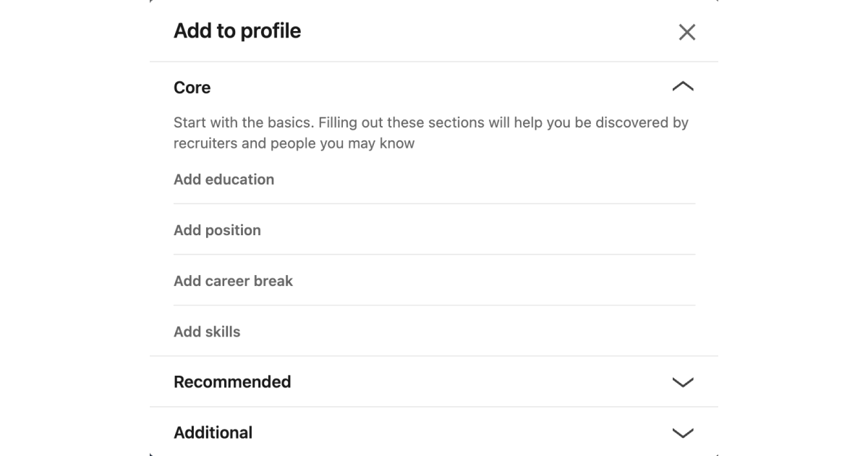Open the skills entry form

coord(206,331)
